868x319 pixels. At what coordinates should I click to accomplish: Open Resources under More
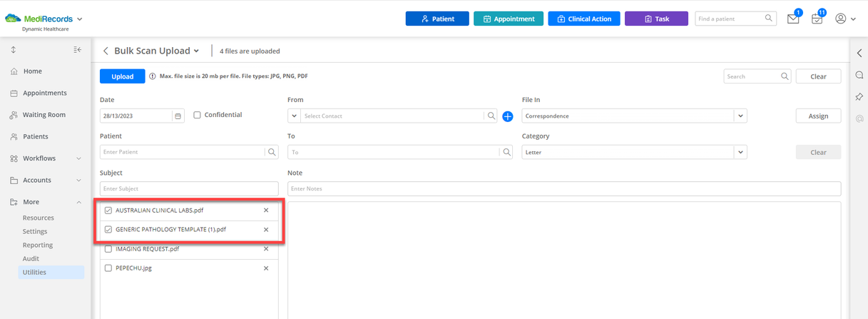click(39, 218)
